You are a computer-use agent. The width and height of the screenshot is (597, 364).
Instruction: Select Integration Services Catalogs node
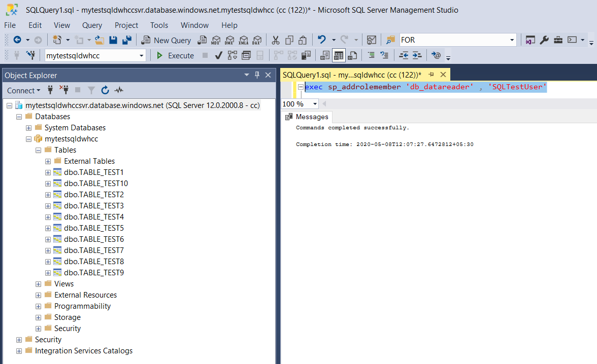click(x=84, y=351)
